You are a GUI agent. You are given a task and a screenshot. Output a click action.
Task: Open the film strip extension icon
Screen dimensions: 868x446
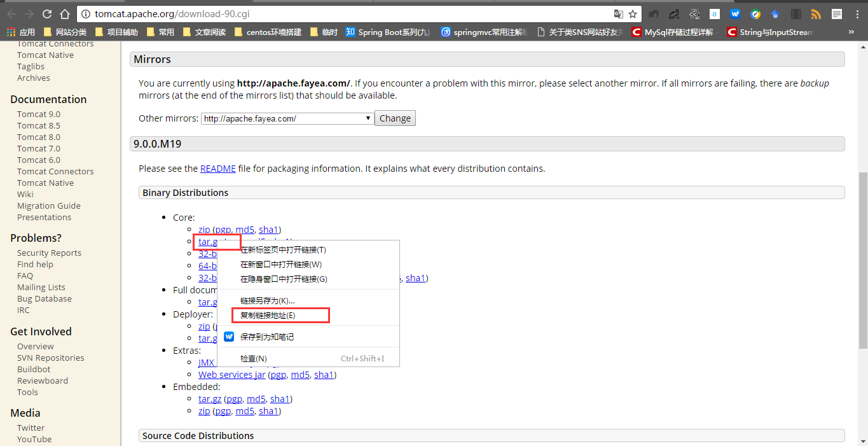point(796,13)
